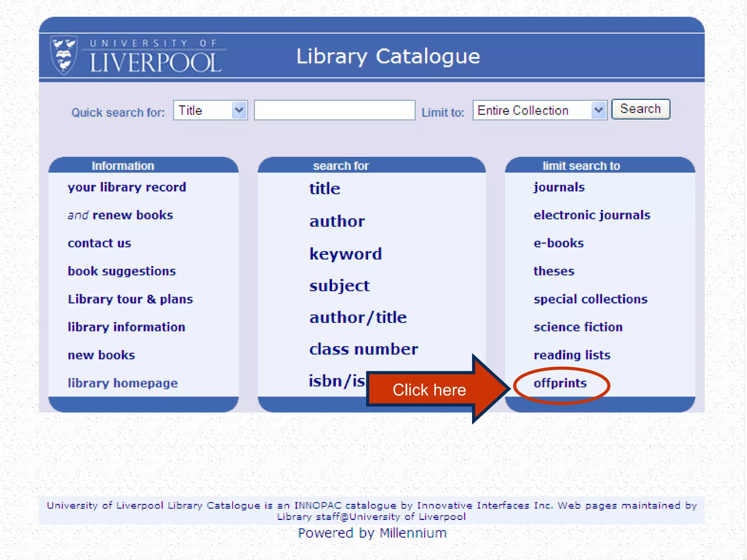The image size is (747, 560).
Task: Open the offprints link
Action: pos(560,383)
